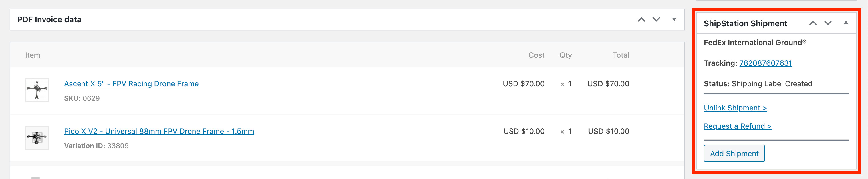868x179 pixels.
Task: Click the Request a Refund link
Action: (x=737, y=126)
